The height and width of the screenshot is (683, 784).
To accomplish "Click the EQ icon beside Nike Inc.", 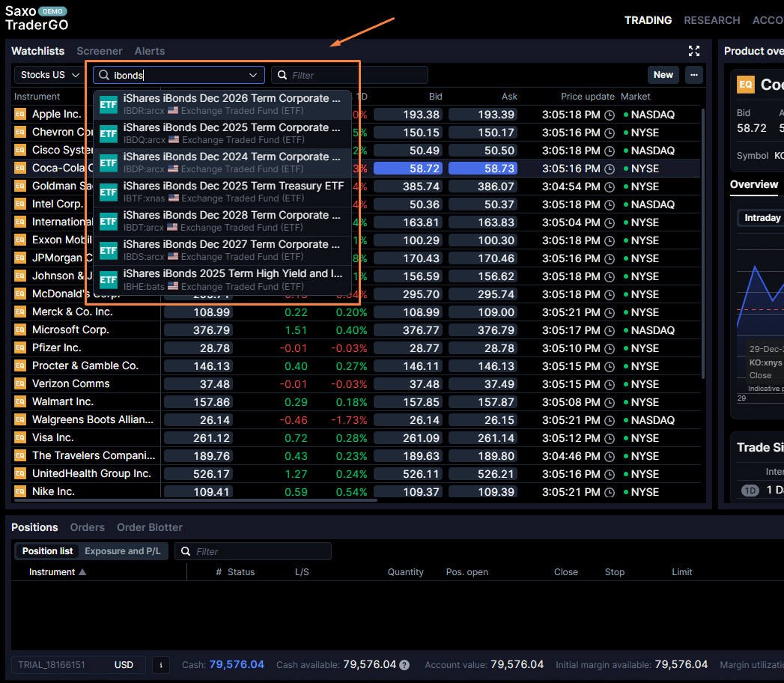I will coord(20,491).
